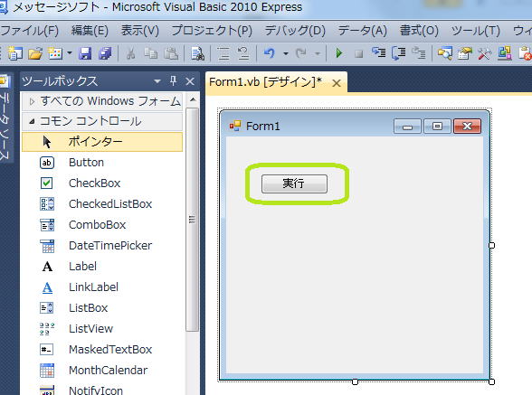Open the プロジェクト(P) menu
Screen dimensions: 532x395
(212, 31)
